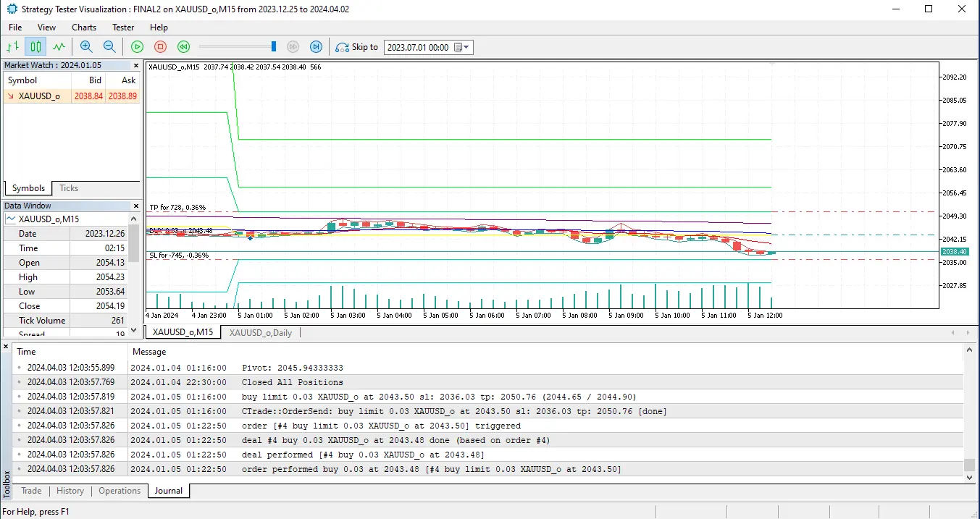This screenshot has height=519, width=980.
Task: Zoom in the chart
Action: [86, 47]
